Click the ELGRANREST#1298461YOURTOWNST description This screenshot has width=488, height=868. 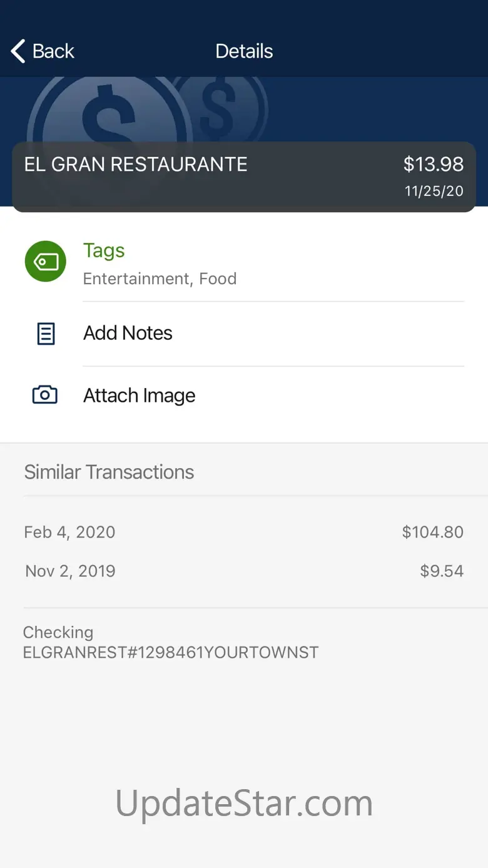pyautogui.click(x=171, y=652)
